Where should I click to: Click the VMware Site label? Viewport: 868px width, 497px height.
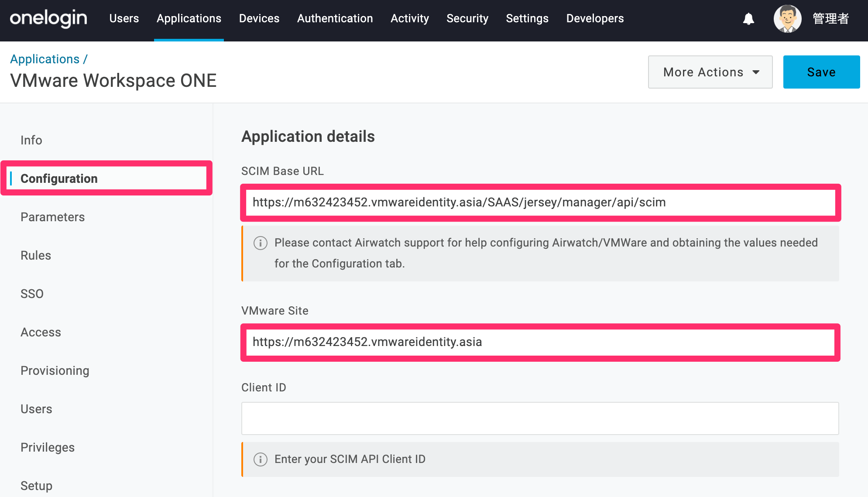pyautogui.click(x=275, y=311)
